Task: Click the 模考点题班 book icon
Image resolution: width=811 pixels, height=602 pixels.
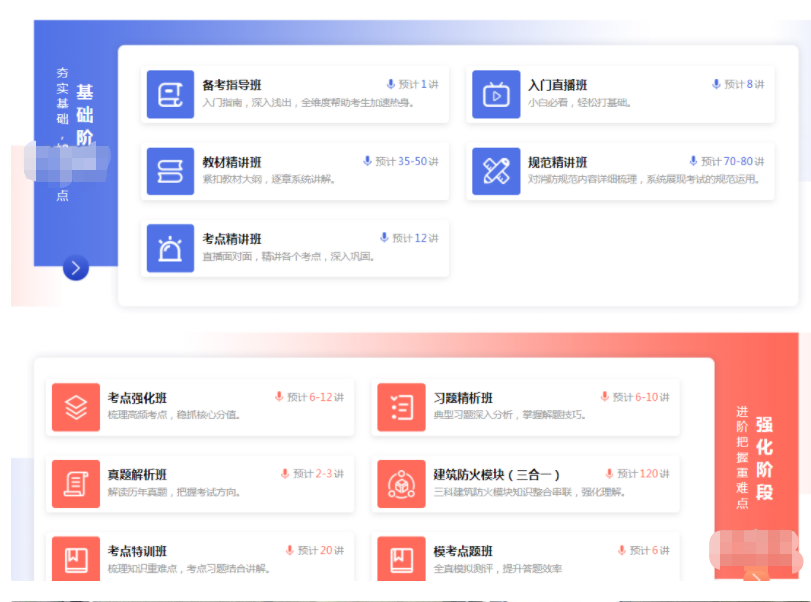Action: click(x=401, y=558)
